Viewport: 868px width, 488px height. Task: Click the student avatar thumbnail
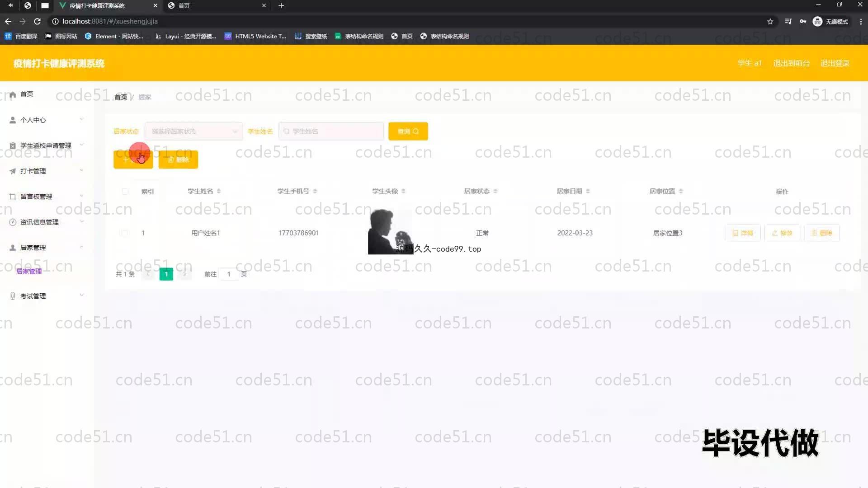coord(390,232)
